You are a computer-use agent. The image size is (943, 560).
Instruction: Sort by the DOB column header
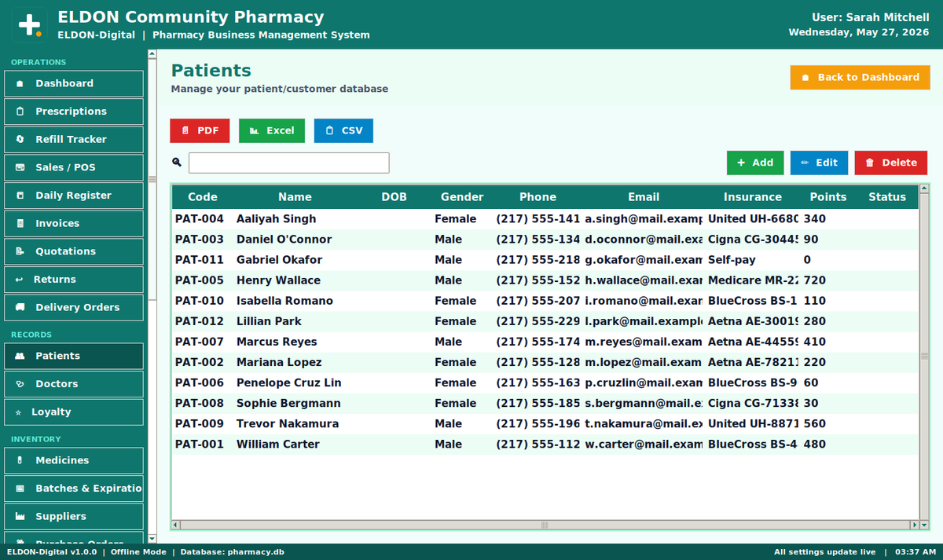[394, 197]
